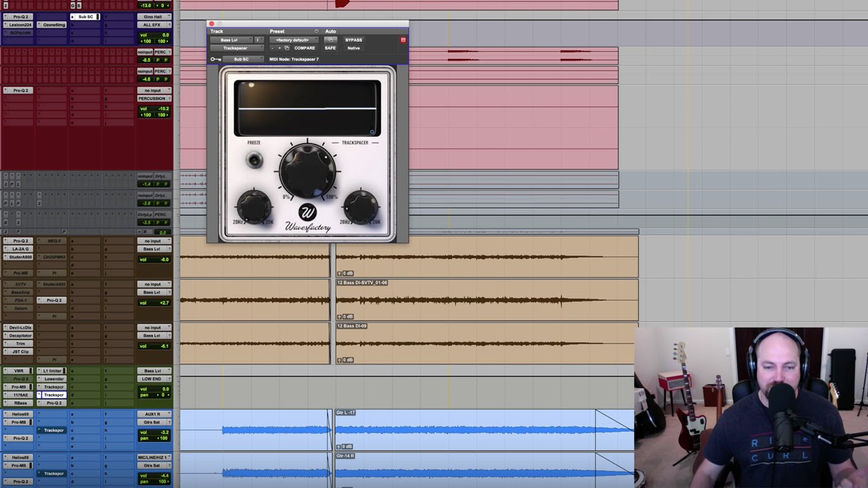This screenshot has width=868, height=488.
Task: Open the Gino Hall input selector
Action: coord(153,17)
